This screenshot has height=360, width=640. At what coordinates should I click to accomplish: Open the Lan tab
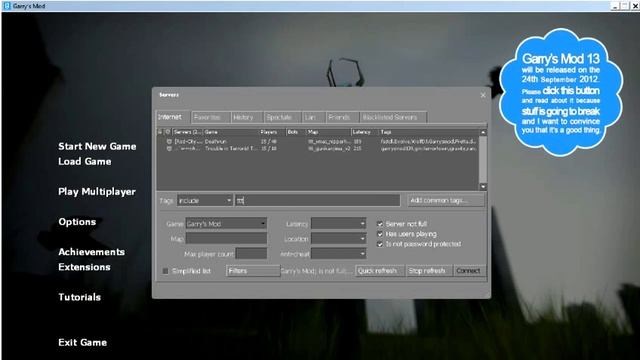coord(313,118)
